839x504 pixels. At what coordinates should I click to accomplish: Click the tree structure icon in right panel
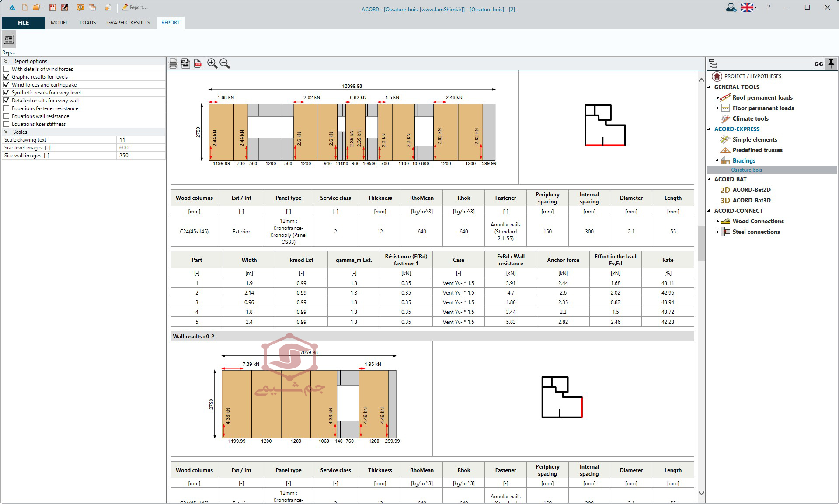click(713, 64)
